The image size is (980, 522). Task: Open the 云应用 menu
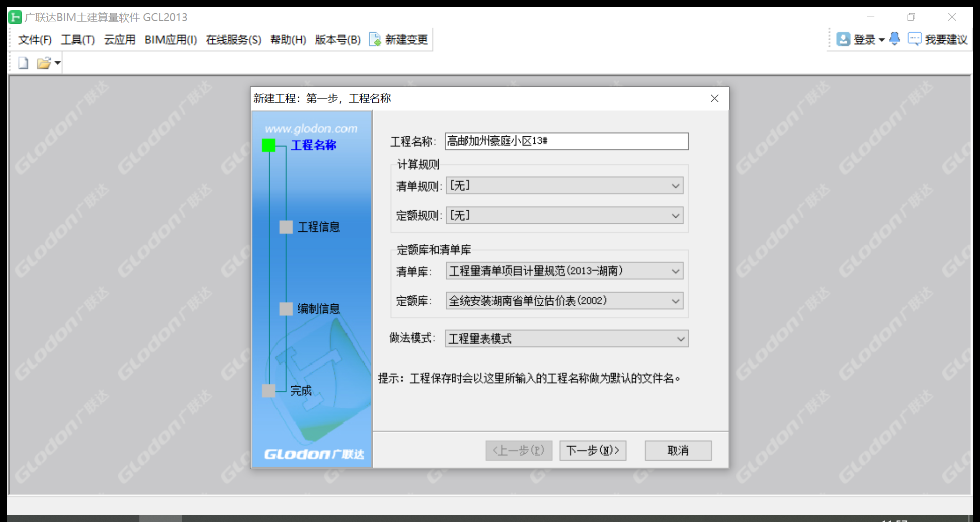120,40
